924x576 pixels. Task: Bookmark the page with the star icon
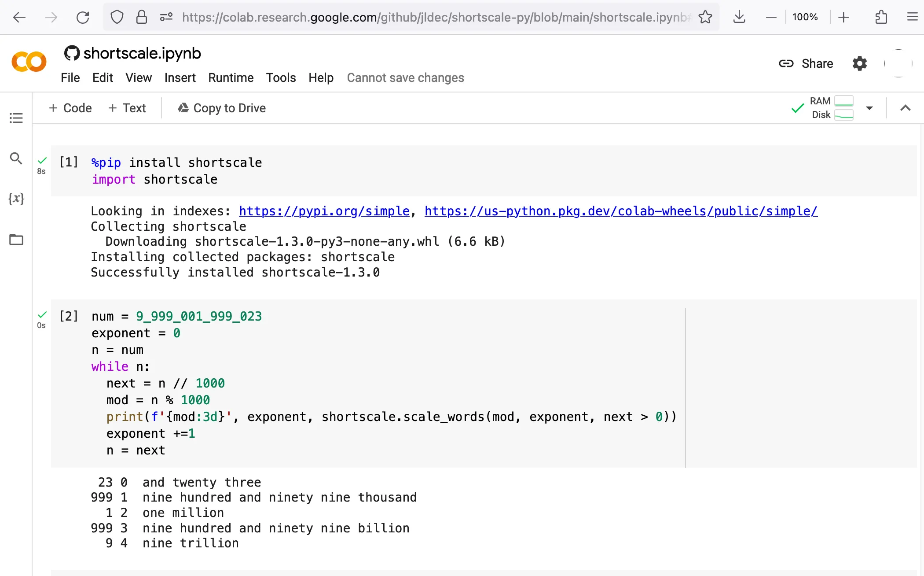tap(706, 17)
